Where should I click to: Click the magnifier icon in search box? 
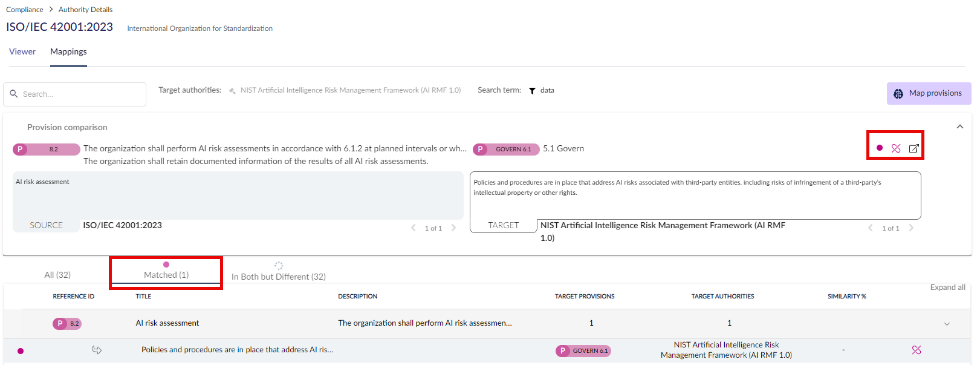click(x=14, y=94)
